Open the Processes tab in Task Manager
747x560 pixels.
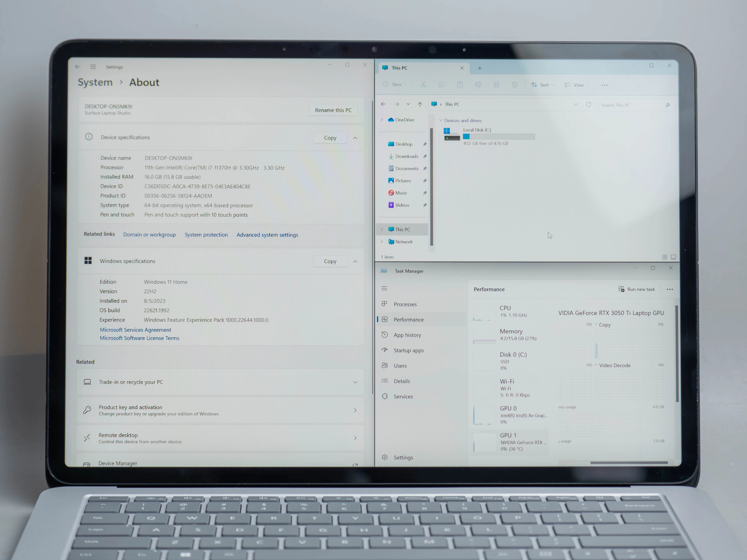pyautogui.click(x=405, y=304)
